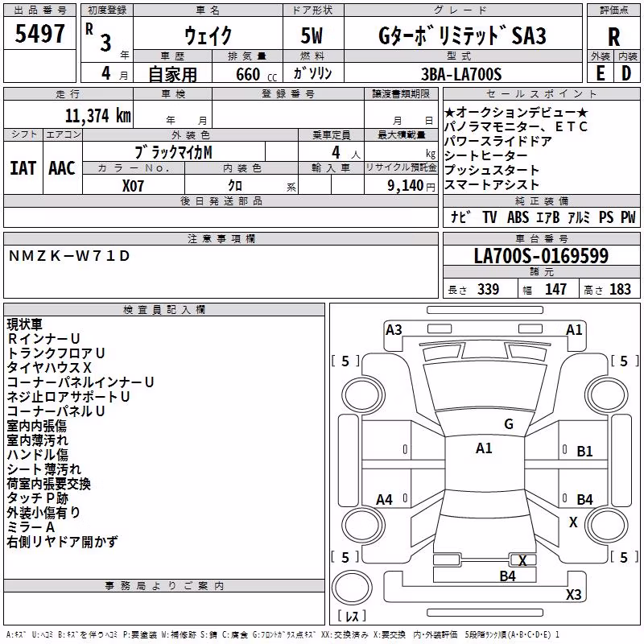Select note コーナーパネルインナーU
Viewport: 644px width, 644px height.
80,382
